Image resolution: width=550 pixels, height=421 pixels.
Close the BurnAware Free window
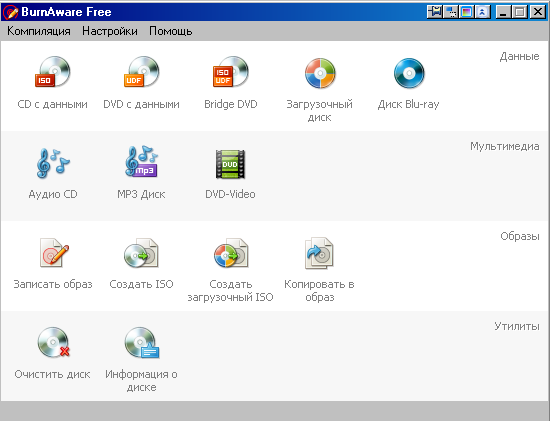click(537, 12)
